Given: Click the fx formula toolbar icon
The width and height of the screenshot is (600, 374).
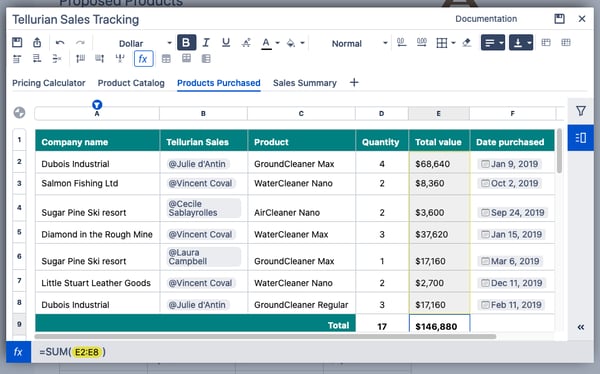Looking at the screenshot, I should point(143,59).
